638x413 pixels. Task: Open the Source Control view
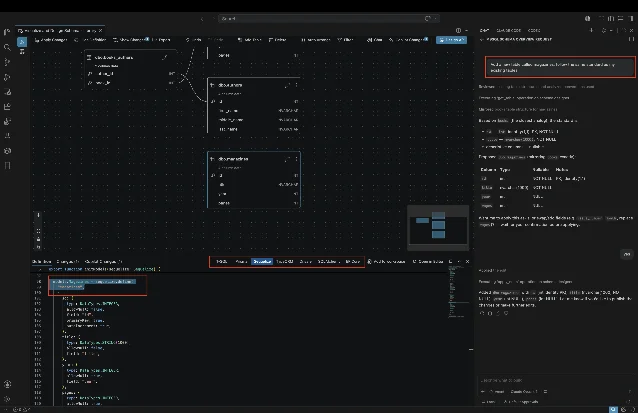click(7, 62)
